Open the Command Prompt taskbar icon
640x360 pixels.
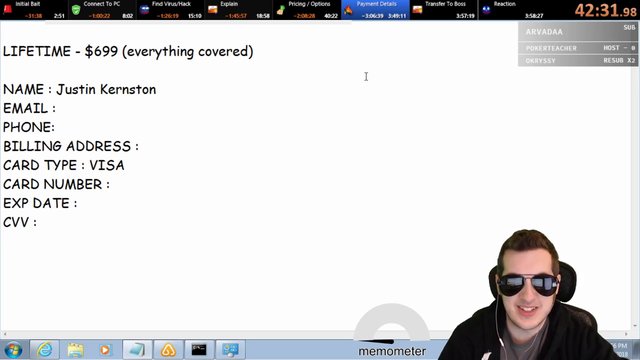(x=199, y=350)
